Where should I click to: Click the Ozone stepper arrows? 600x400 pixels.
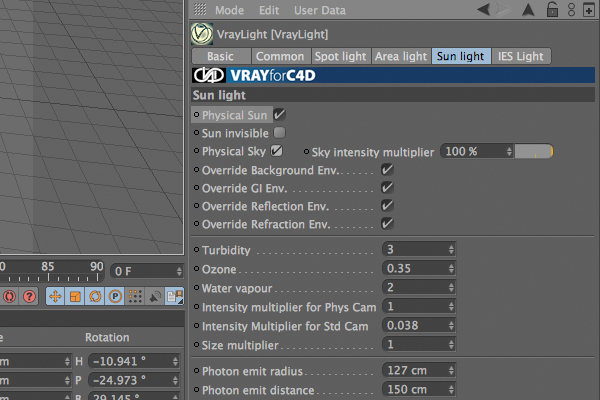(451, 269)
